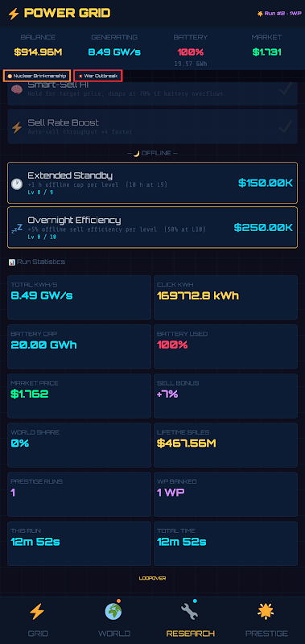
Task: Click the Sell Rate Boost bolt icon
Action: click(17, 127)
